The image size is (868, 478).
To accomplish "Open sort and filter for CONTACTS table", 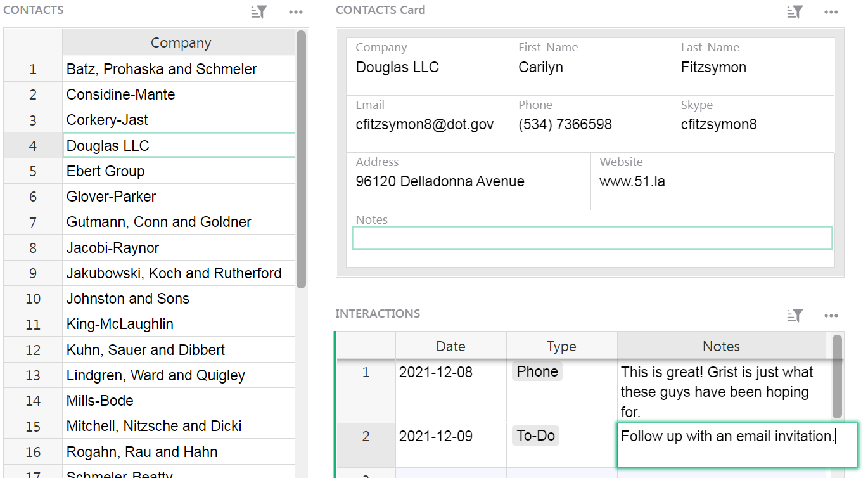I will point(258,11).
